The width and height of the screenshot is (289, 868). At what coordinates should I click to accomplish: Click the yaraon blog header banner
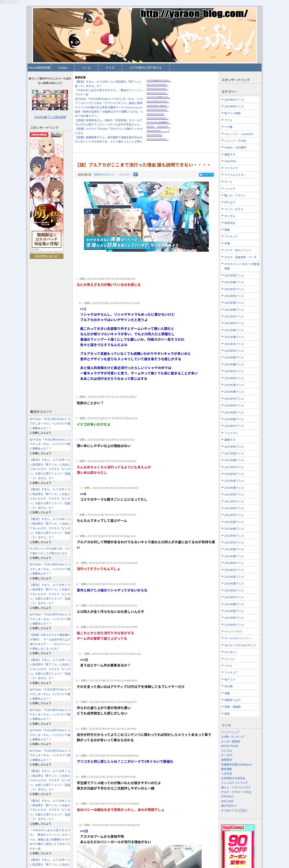tap(145, 35)
